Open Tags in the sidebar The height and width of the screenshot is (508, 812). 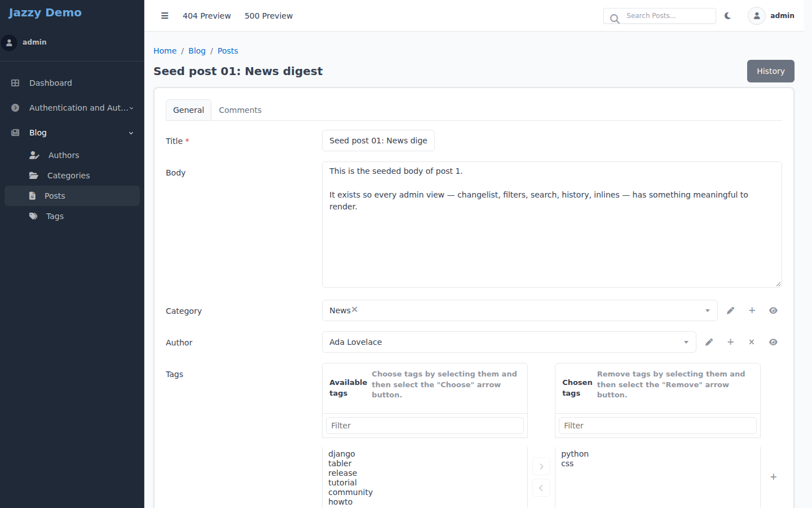[x=72, y=216]
